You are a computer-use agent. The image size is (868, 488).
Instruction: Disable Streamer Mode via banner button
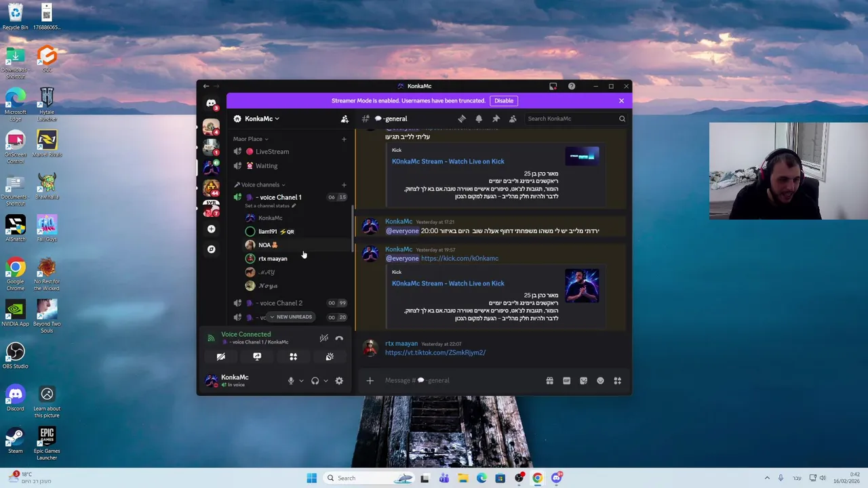pyautogui.click(x=504, y=100)
